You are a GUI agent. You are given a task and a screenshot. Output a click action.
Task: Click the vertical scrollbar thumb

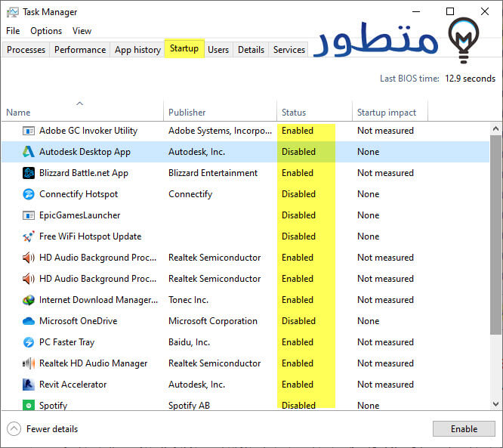495,235
